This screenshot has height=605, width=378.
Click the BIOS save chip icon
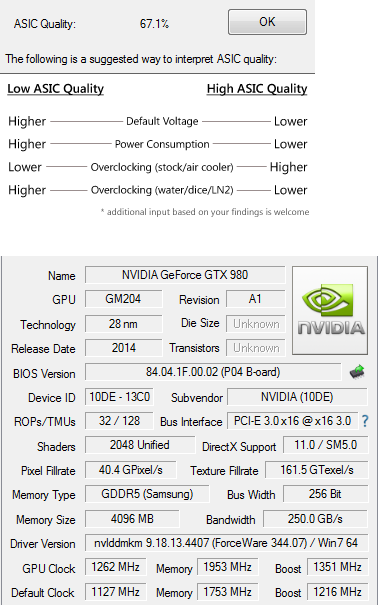357,372
